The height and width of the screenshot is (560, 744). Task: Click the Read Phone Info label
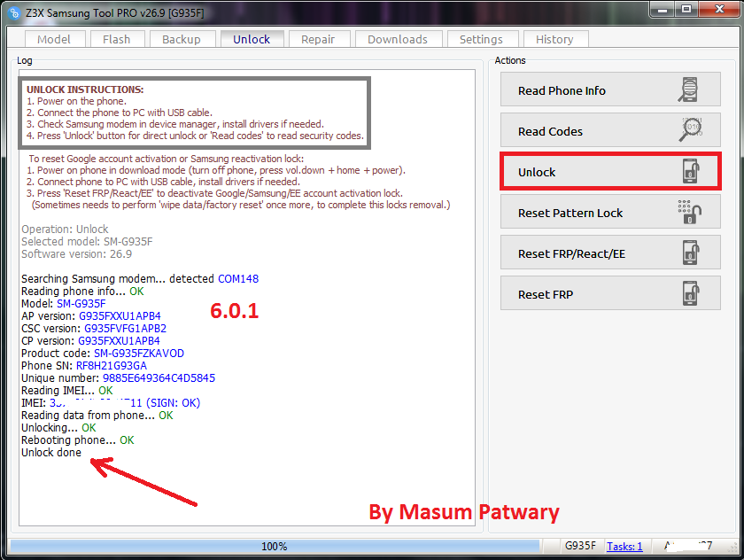pyautogui.click(x=562, y=90)
